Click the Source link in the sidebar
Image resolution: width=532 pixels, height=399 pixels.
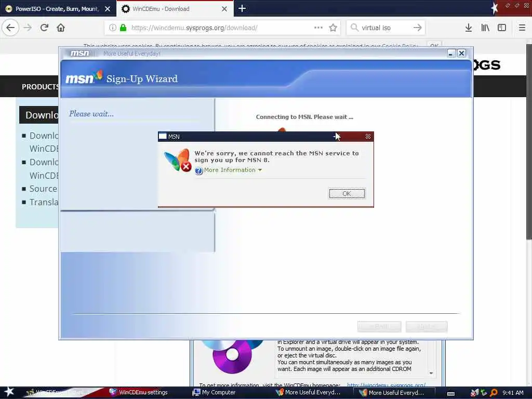(43, 189)
